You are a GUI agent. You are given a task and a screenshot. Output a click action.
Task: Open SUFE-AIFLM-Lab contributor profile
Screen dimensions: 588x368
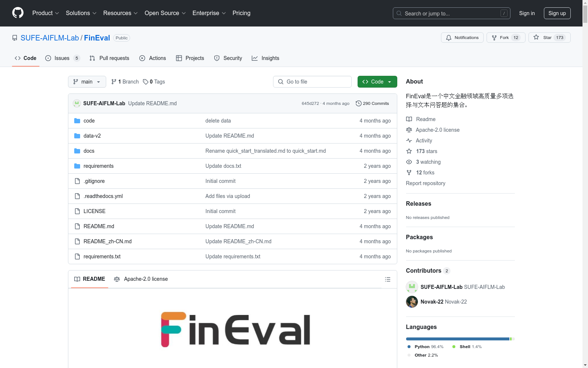tap(455, 287)
